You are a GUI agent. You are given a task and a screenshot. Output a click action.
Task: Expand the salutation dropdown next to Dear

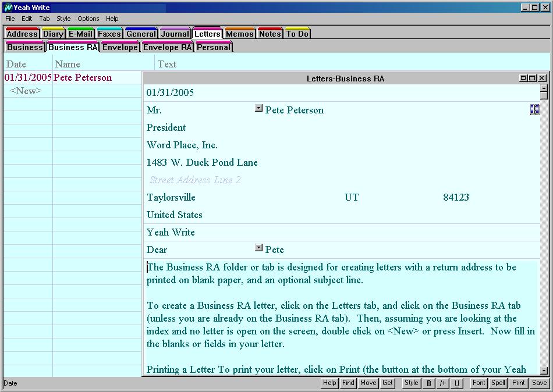tap(259, 248)
